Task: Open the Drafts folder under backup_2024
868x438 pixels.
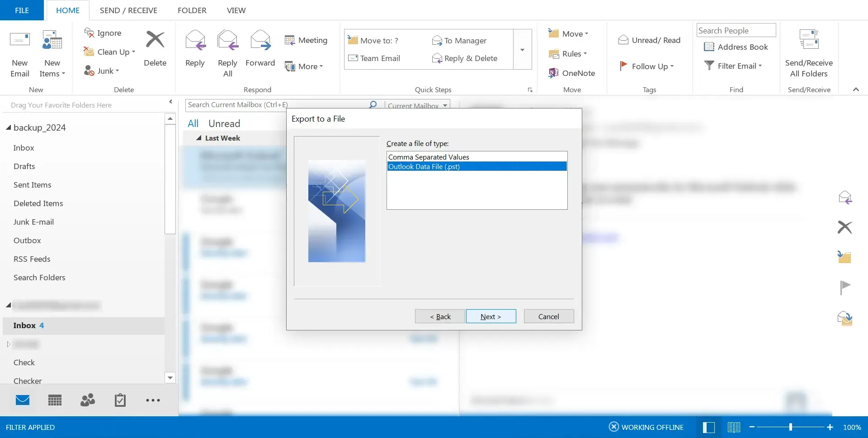Action: coord(24,166)
